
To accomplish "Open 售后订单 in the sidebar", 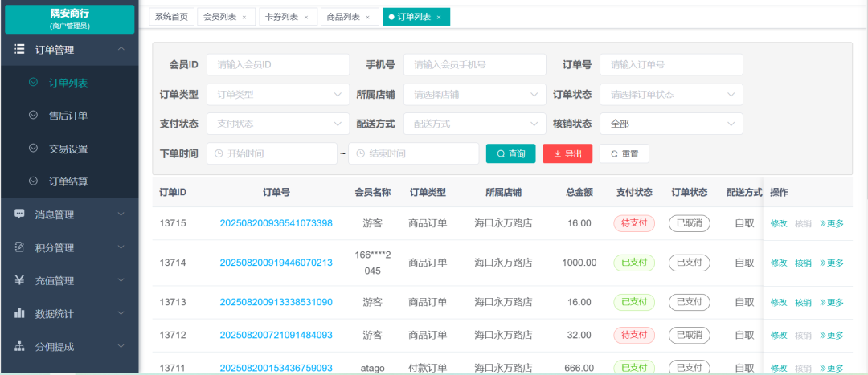I will click(68, 116).
